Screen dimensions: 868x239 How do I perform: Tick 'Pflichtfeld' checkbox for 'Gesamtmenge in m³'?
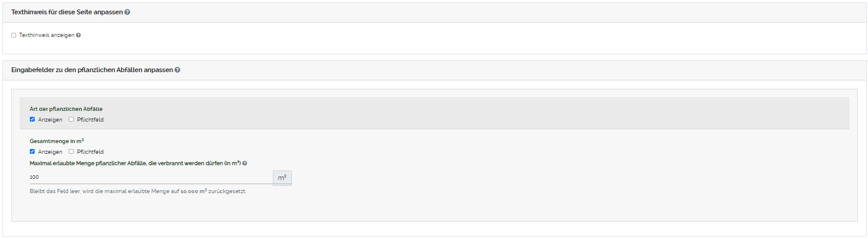tap(71, 151)
